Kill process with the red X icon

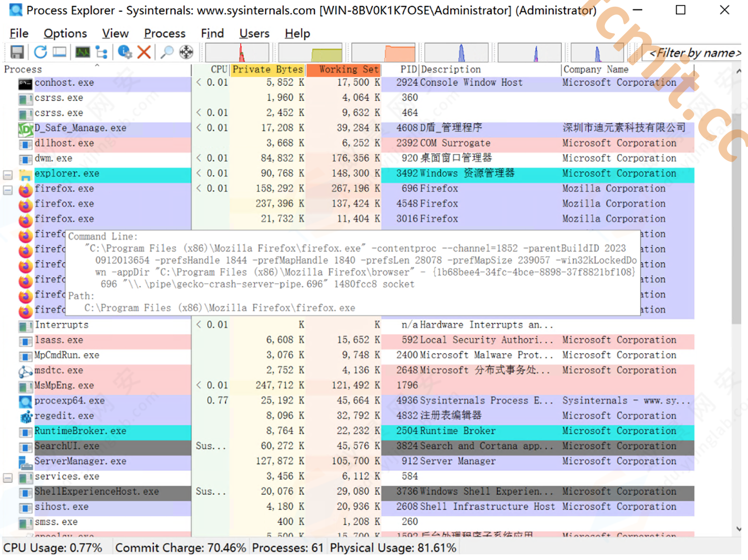144,52
